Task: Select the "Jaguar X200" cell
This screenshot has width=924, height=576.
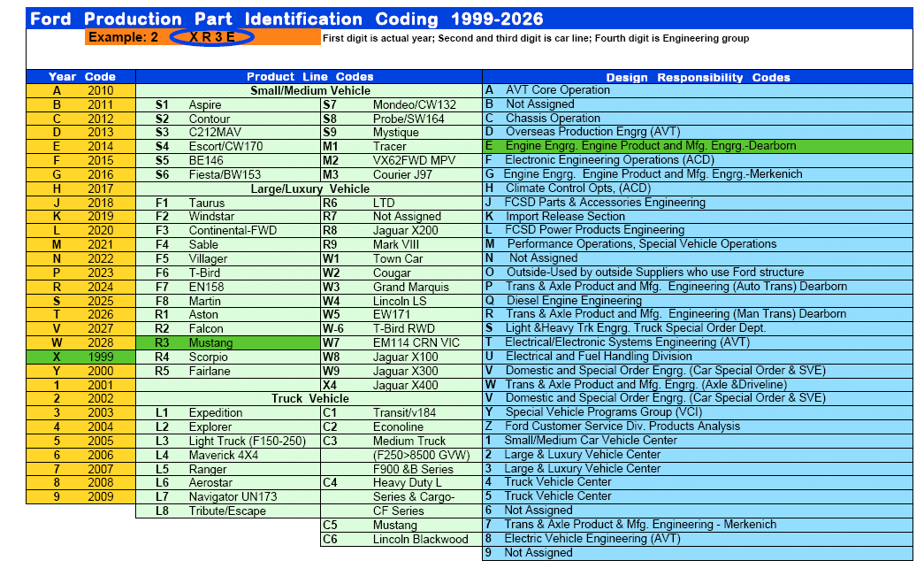Action: pos(406,231)
